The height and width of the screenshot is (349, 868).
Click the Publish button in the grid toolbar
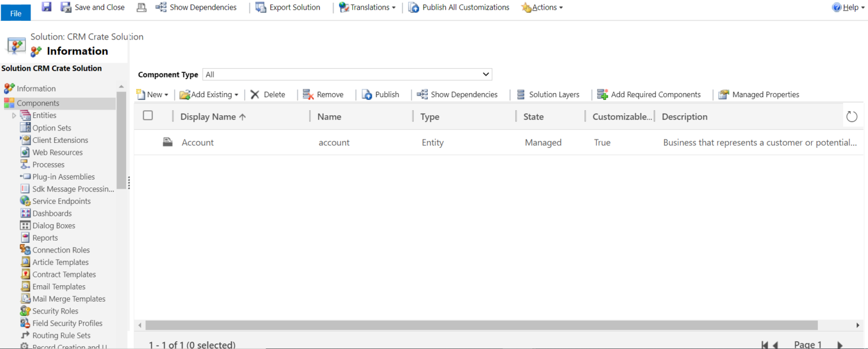click(x=380, y=94)
